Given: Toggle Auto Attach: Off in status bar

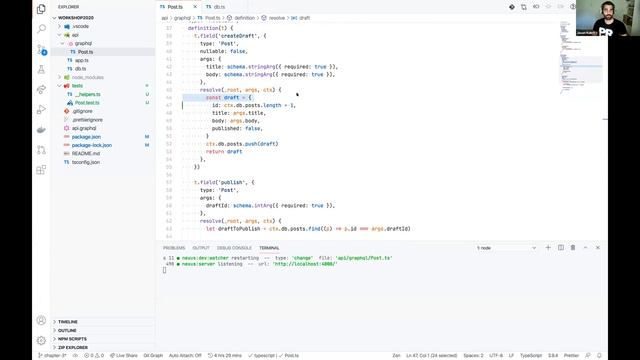Looking at the screenshot, I should pos(185,356).
